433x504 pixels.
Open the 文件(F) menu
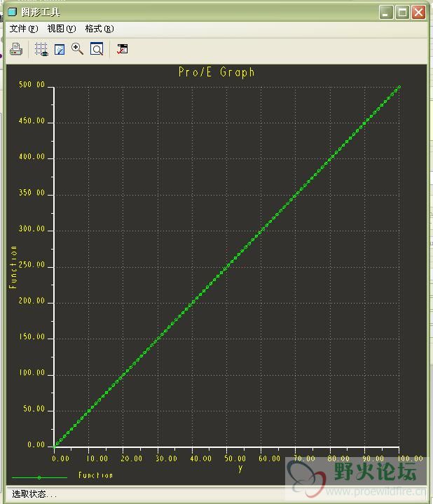click(x=24, y=29)
